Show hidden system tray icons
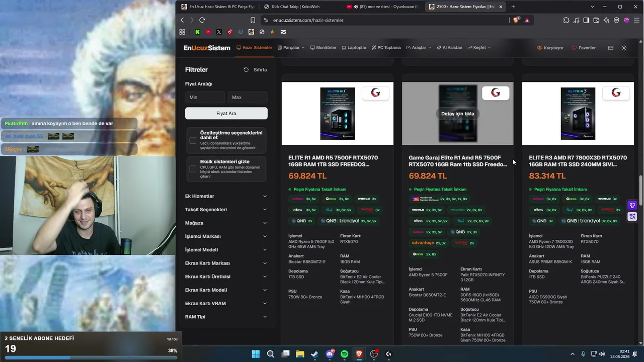The image size is (644, 362). (572, 354)
